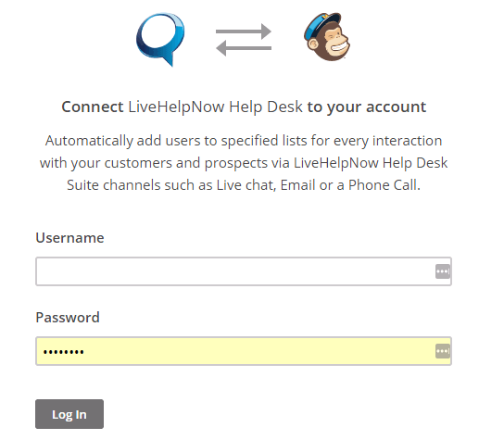Click the right-pointing sync arrow
The height and width of the screenshot is (440, 504).
coord(244,31)
